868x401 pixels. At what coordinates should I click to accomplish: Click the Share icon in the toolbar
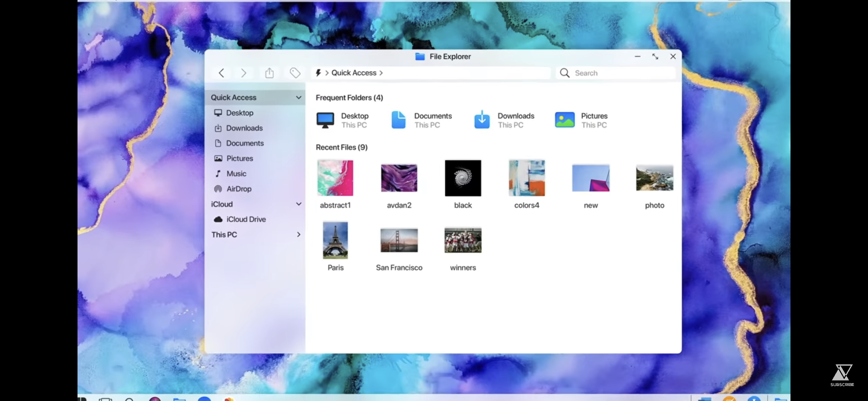(x=269, y=73)
